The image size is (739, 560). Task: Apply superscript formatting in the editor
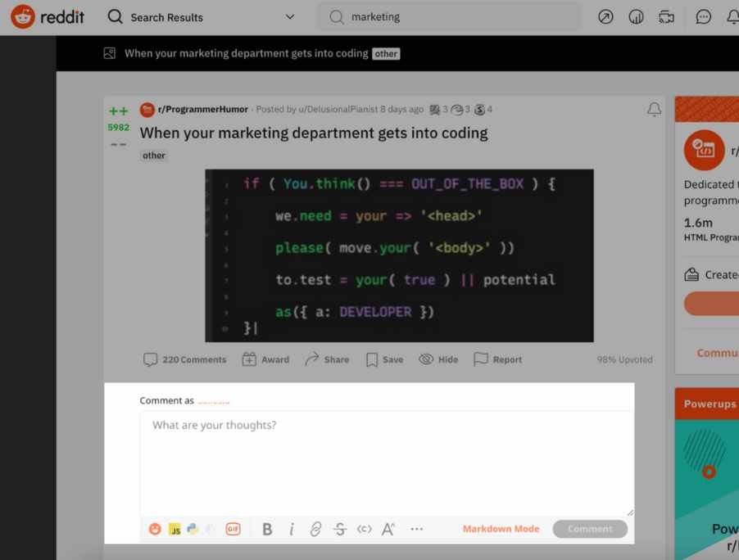[x=388, y=529]
